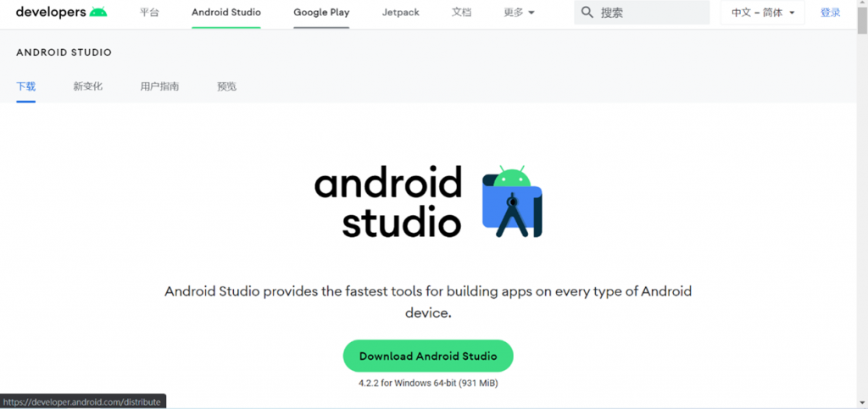
Task: Click in the 搜索 search field
Action: 642,12
